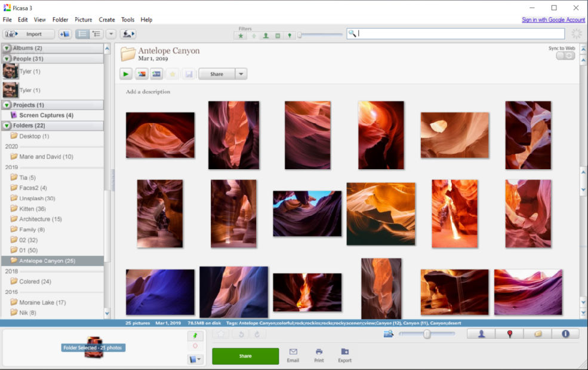
Task: Export the folder with the Export icon
Action: (x=344, y=353)
